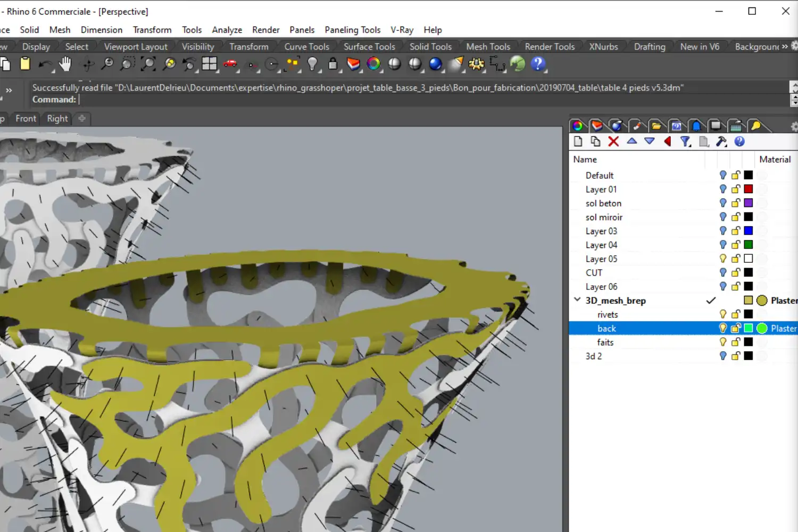Create a new layer in the Layers panel

[x=578, y=142]
